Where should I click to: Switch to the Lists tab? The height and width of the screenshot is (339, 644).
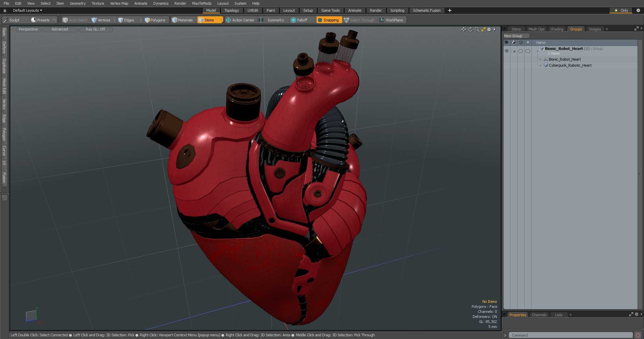point(558,315)
